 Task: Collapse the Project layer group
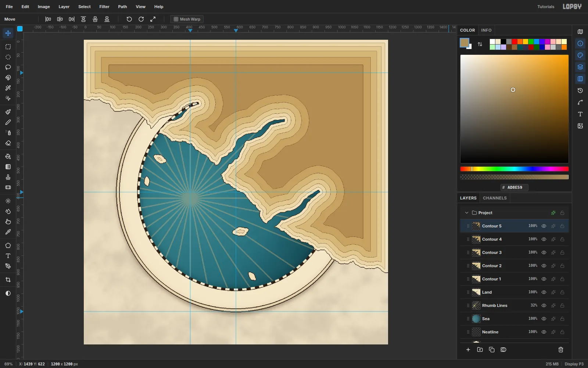[467, 213]
